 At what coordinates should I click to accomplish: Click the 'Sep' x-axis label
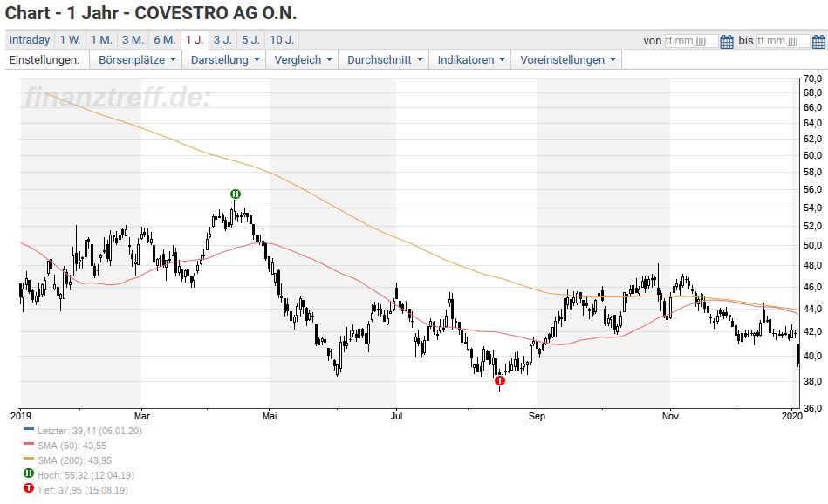click(537, 416)
